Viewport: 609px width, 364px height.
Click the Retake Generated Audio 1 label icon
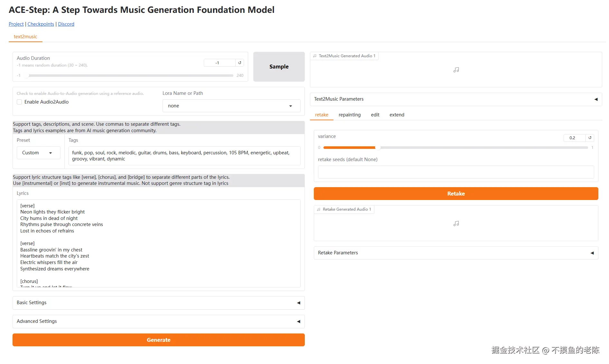click(319, 209)
